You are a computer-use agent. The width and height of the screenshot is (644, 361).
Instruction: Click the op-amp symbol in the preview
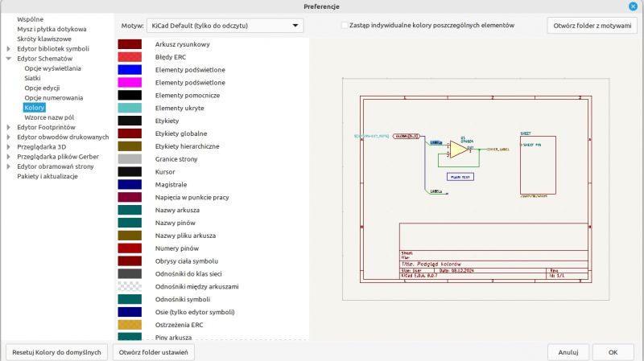tap(458, 150)
